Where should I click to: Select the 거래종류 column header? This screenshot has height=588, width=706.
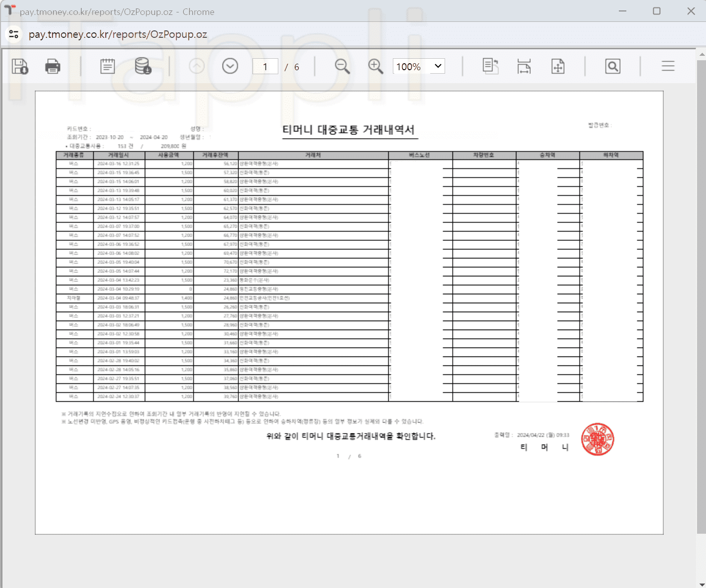(74, 155)
